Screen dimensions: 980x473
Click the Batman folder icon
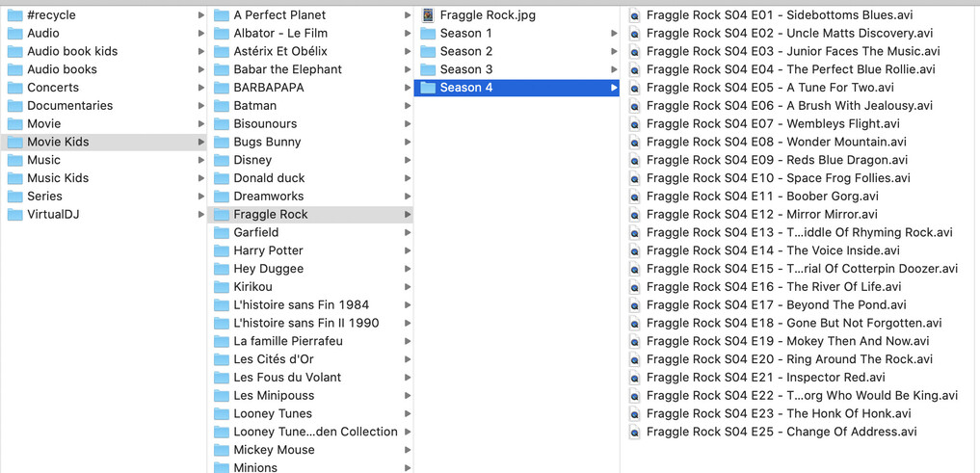[222, 106]
